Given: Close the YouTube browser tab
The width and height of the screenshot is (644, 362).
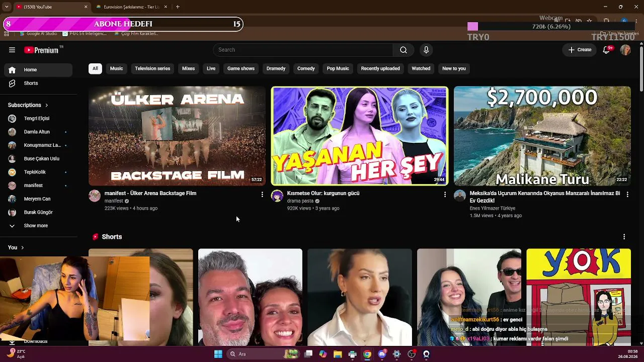Looking at the screenshot, I should pyautogui.click(x=86, y=7).
